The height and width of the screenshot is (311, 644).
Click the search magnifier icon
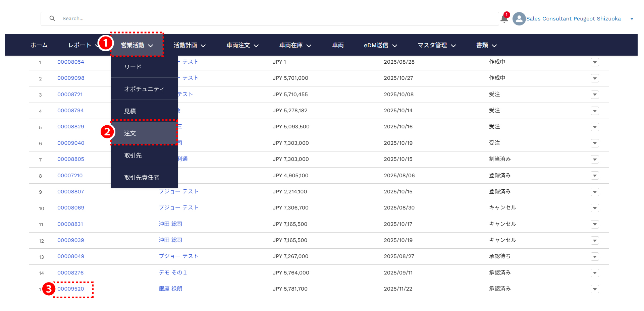[x=52, y=18]
